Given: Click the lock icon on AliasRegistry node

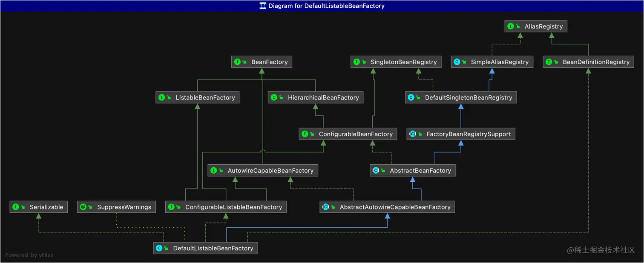Looking at the screenshot, I should click(x=518, y=26).
